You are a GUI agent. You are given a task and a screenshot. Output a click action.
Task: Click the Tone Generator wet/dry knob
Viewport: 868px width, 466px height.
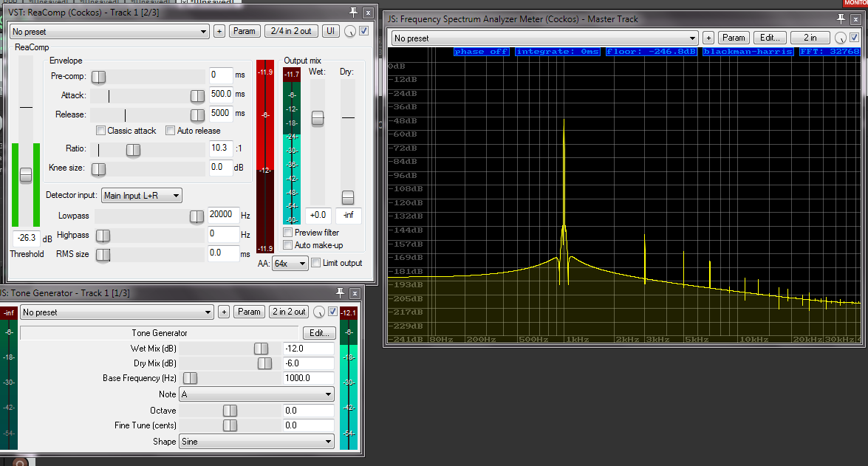[x=319, y=312]
